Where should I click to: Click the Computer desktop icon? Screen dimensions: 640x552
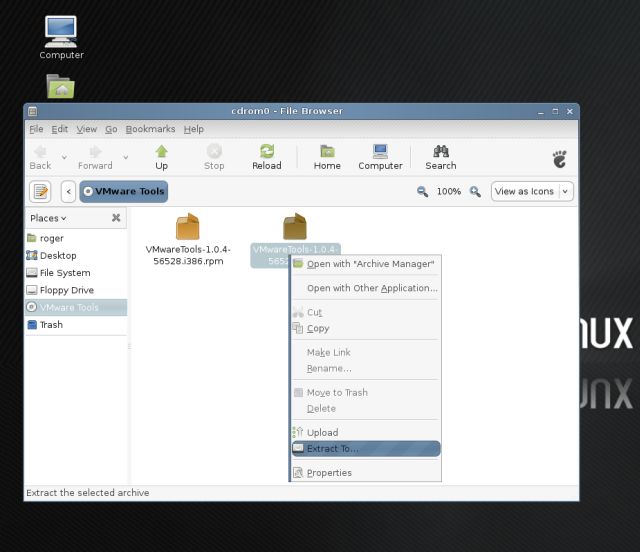[61, 38]
